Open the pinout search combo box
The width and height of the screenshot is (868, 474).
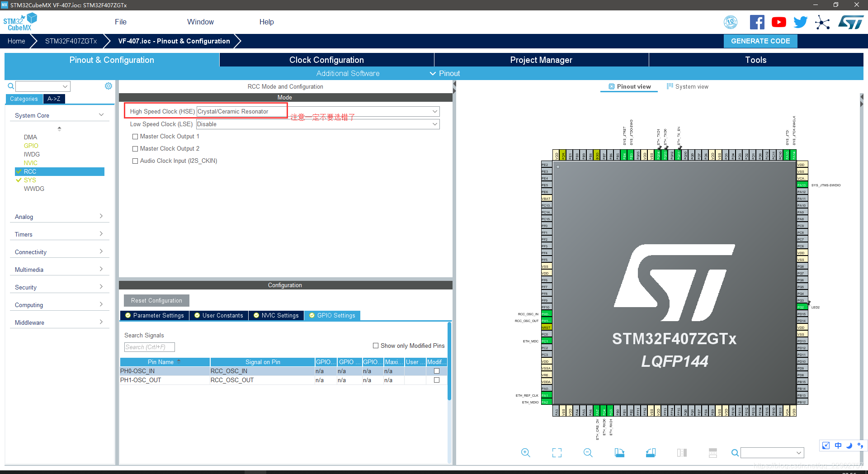[x=773, y=453]
